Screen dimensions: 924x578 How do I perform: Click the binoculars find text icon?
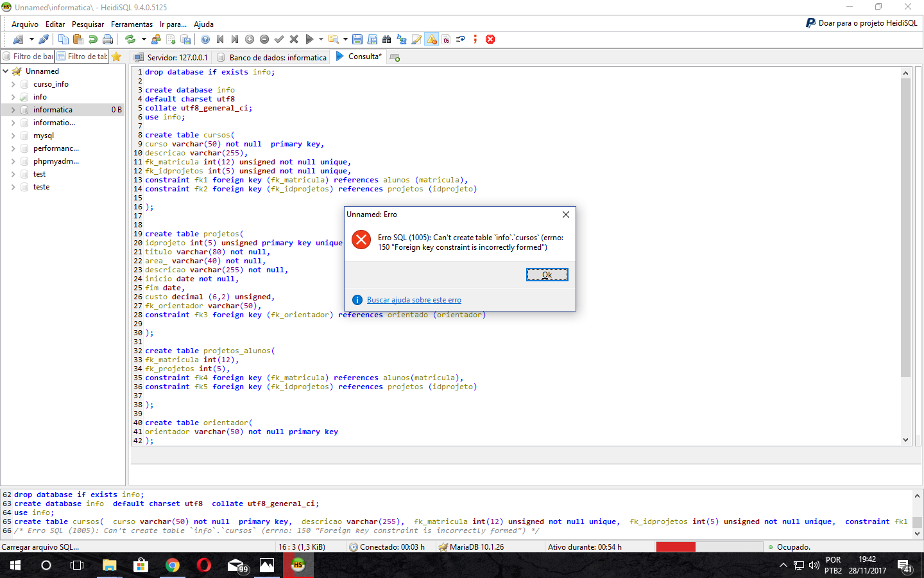click(386, 39)
